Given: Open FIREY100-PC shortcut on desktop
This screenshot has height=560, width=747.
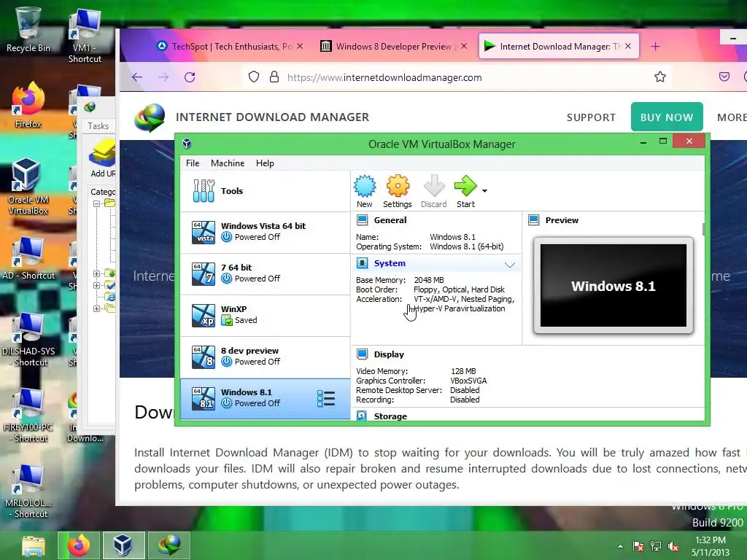Looking at the screenshot, I should [x=28, y=415].
